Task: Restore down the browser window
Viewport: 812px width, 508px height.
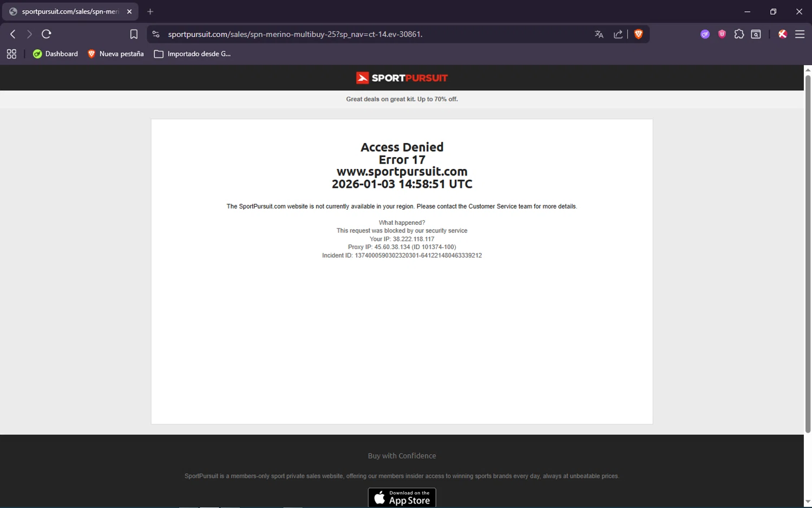Action: pos(773,11)
